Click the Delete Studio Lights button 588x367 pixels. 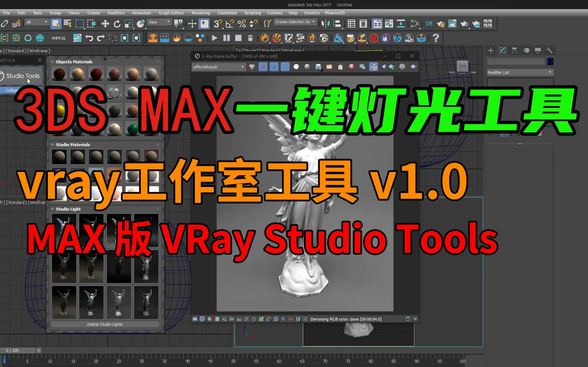105,324
